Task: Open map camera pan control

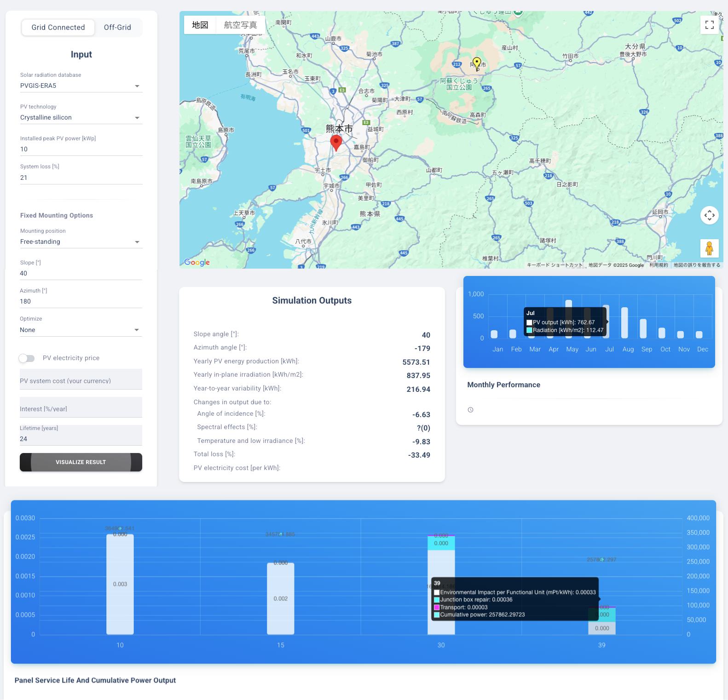Action: [x=709, y=215]
